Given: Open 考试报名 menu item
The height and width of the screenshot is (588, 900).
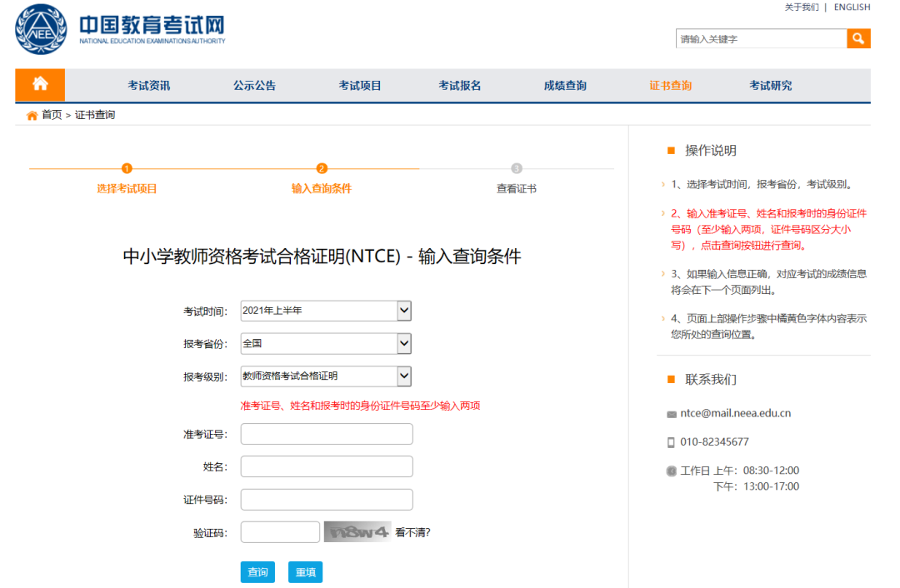Looking at the screenshot, I should coord(460,86).
